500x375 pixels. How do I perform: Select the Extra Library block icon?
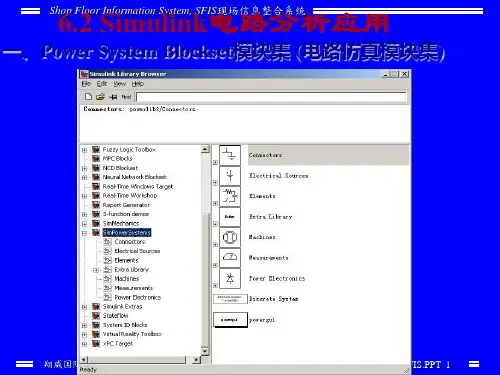tap(230, 217)
